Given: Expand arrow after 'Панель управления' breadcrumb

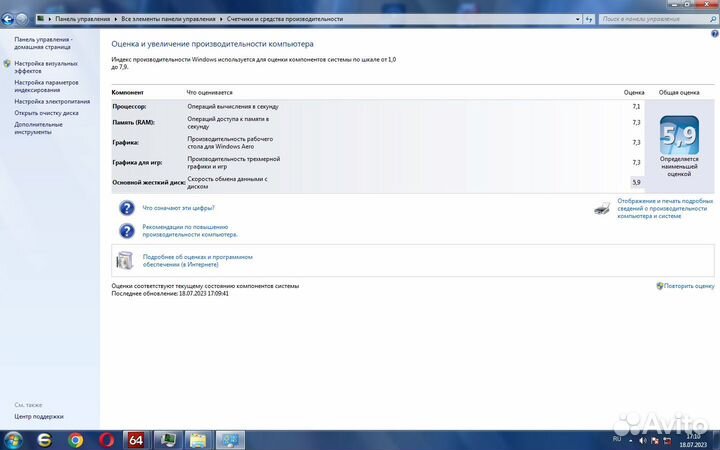Looking at the screenshot, I should click(116, 19).
